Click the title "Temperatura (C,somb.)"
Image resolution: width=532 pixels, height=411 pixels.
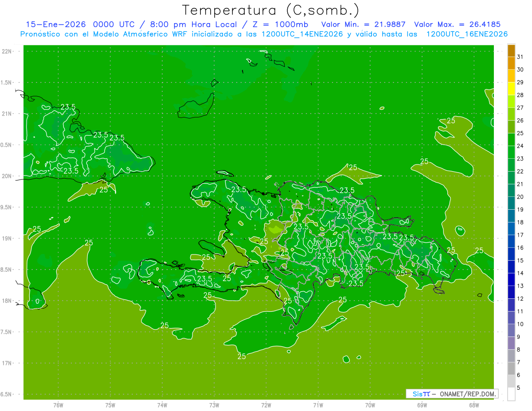click(x=271, y=10)
